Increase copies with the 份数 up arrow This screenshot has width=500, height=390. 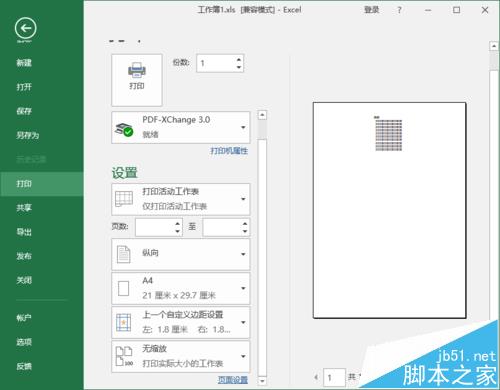(x=239, y=60)
